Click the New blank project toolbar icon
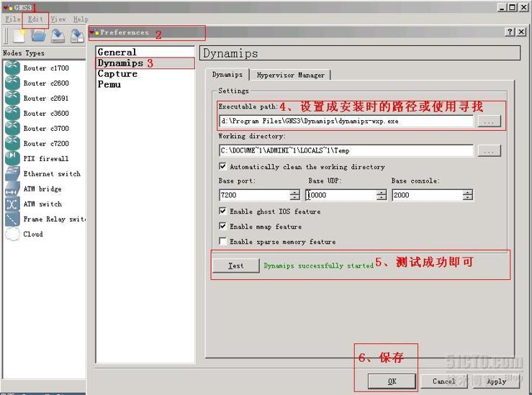This screenshot has height=395, width=532. pos(19,36)
